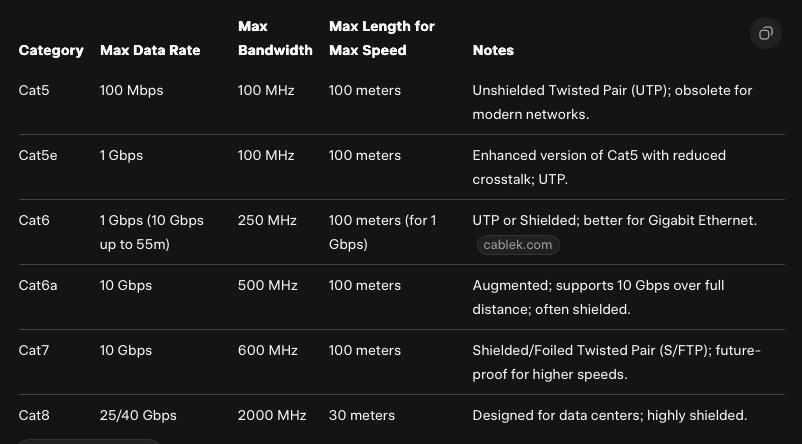Select the Cat6a category cell

[38, 285]
